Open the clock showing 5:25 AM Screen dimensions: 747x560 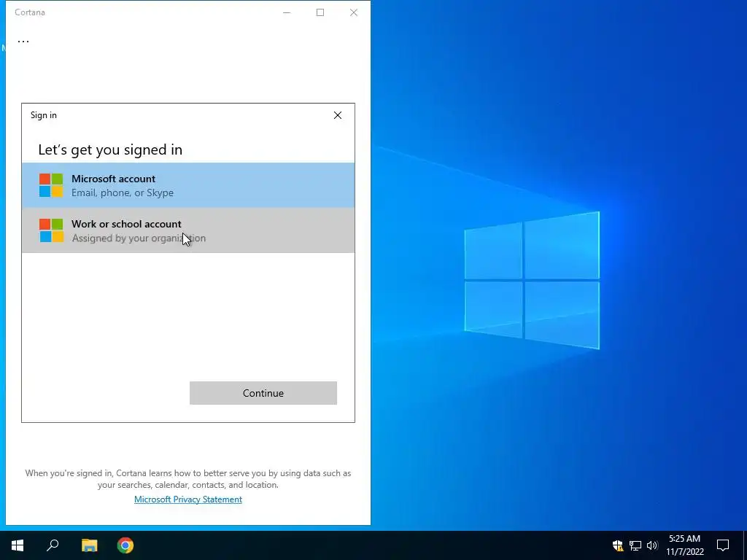coord(684,545)
